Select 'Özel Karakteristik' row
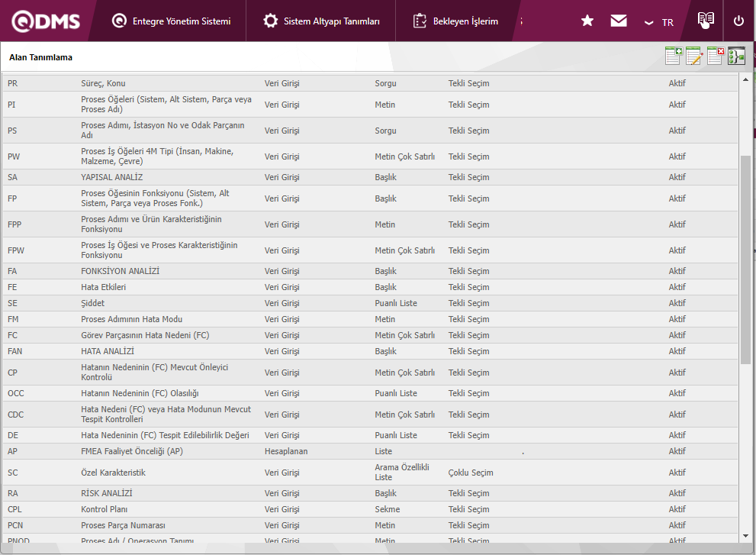The width and height of the screenshot is (756, 555). (x=370, y=473)
